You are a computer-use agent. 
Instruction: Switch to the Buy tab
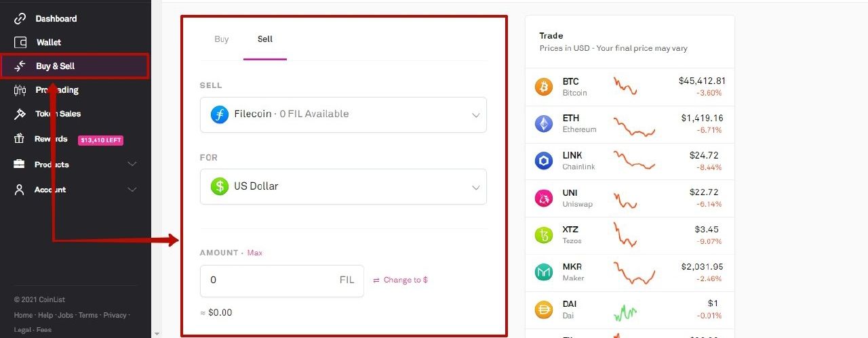click(222, 39)
